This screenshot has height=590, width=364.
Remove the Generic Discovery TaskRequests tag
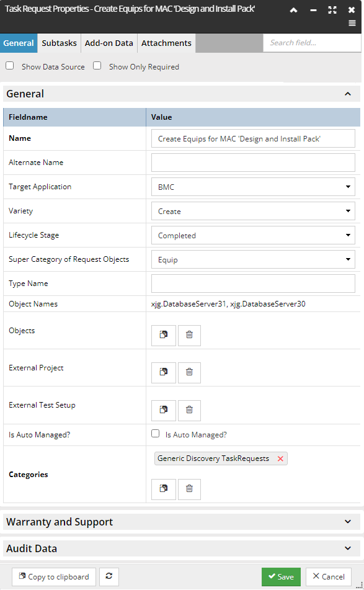click(x=280, y=458)
